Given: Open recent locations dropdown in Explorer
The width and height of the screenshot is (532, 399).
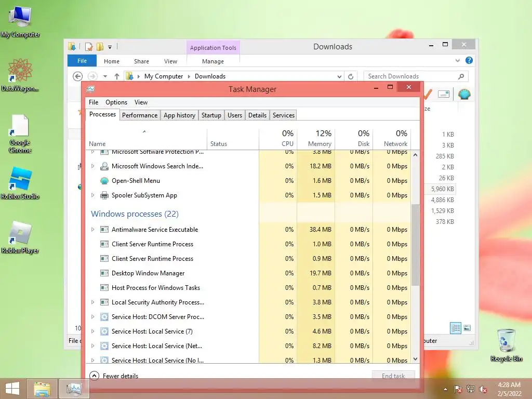Looking at the screenshot, I should tap(105, 76).
